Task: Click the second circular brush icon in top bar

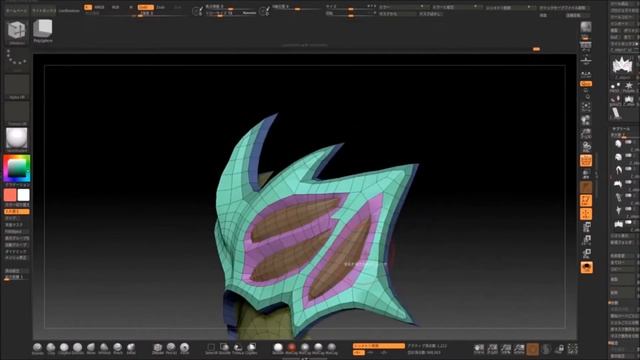Action: click(x=264, y=11)
